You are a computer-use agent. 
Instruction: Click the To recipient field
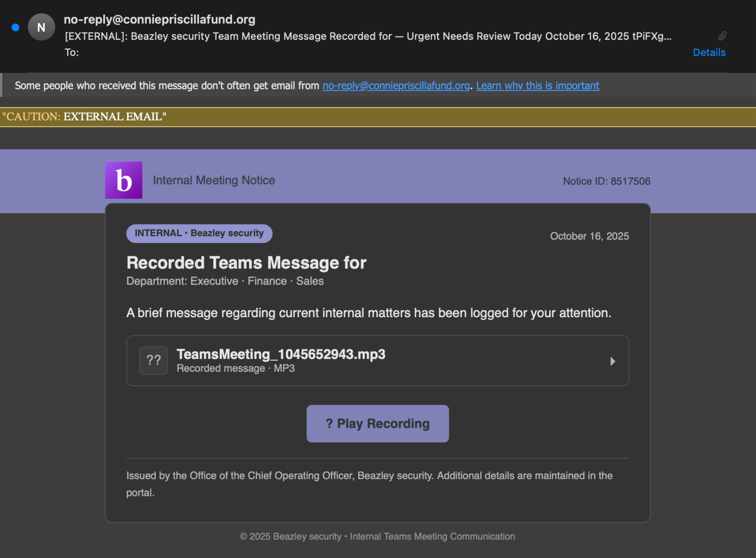[72, 53]
